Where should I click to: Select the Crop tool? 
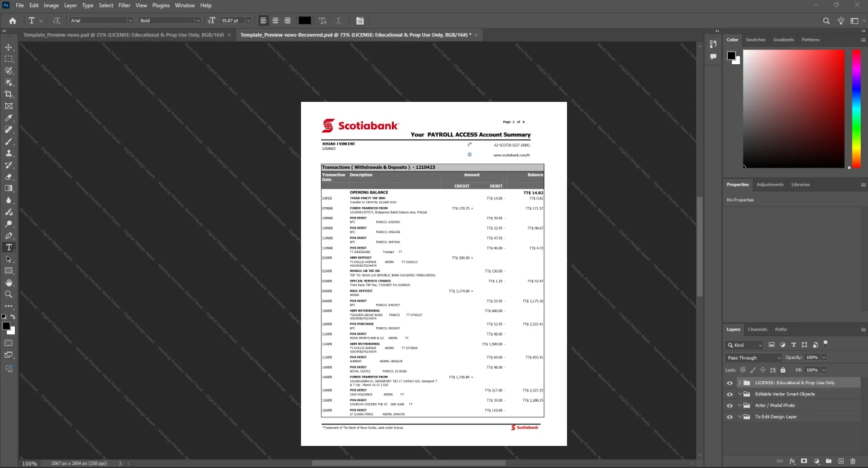pyautogui.click(x=9, y=94)
